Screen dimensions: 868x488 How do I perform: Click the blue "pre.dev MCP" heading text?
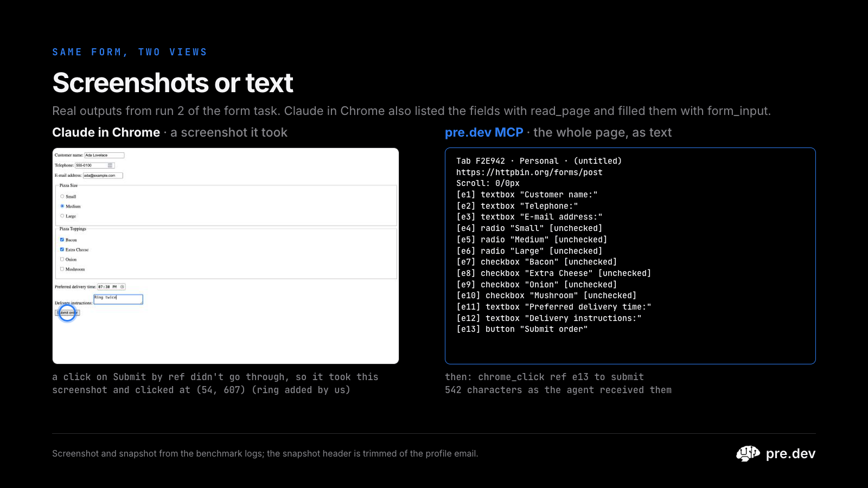(x=484, y=132)
